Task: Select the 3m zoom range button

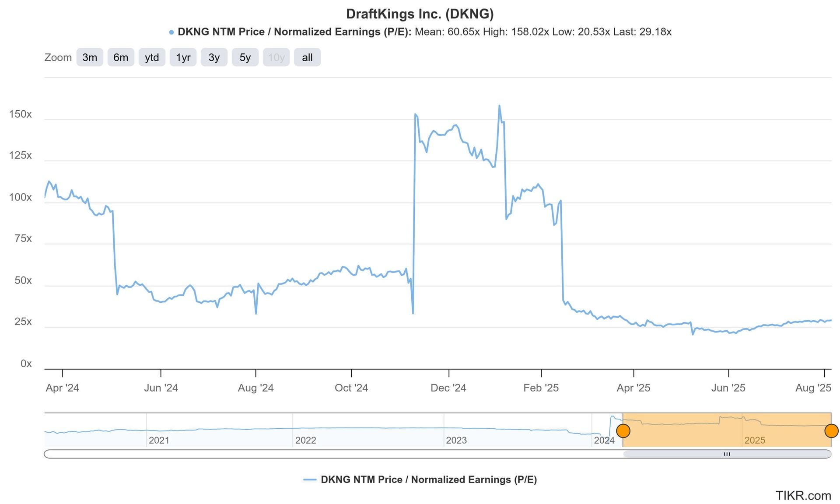Action: 90,57
